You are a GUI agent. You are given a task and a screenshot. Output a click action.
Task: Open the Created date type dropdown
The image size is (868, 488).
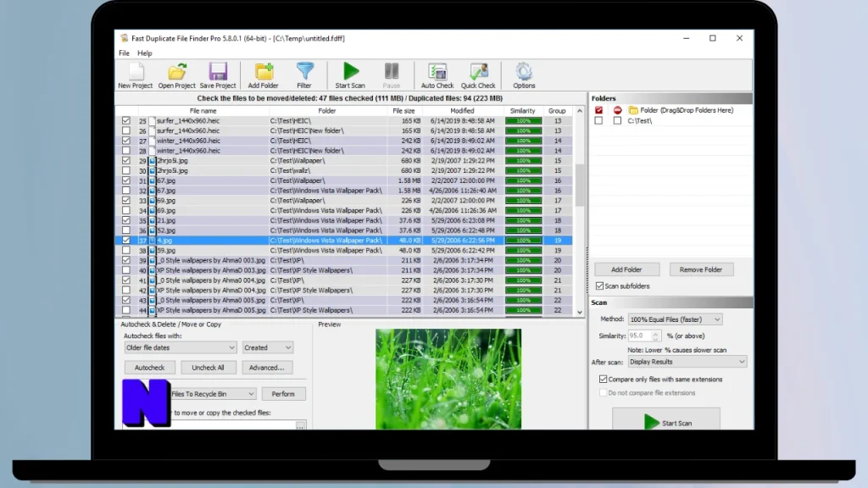pos(268,347)
